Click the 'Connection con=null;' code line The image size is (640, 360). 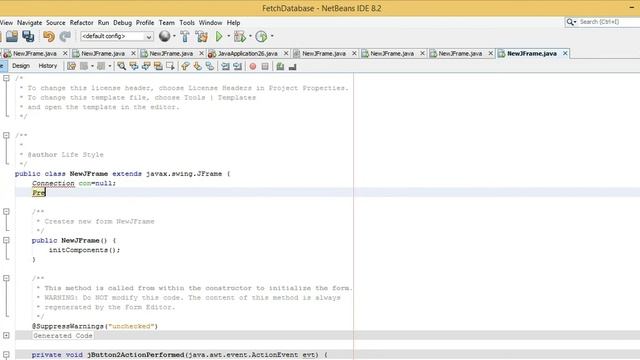[x=74, y=183]
